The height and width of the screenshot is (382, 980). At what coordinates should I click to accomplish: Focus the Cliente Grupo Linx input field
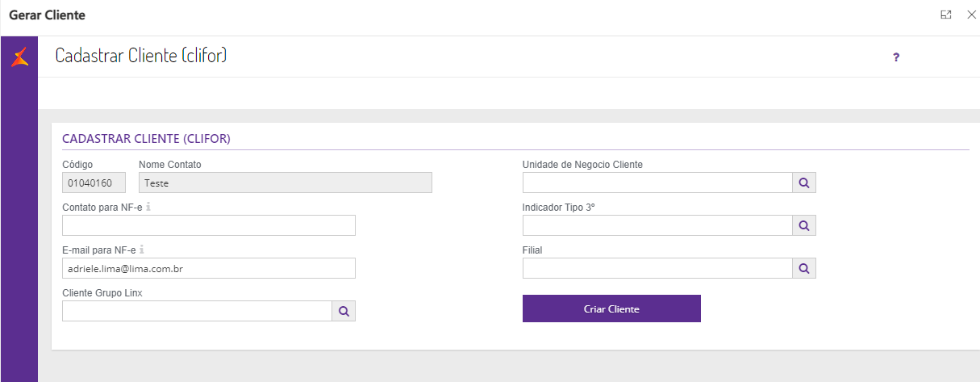coord(197,311)
